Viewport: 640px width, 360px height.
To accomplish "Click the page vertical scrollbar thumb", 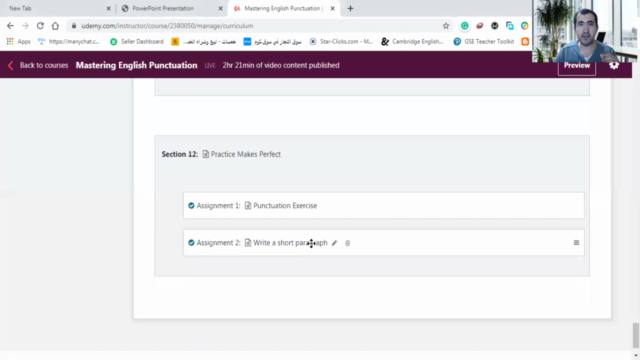I will pos(636,335).
